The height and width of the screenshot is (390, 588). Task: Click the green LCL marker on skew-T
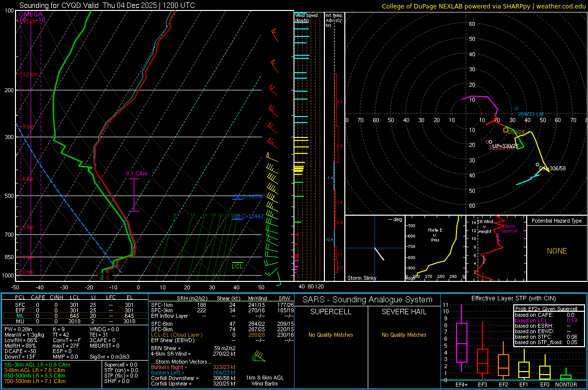237,266
